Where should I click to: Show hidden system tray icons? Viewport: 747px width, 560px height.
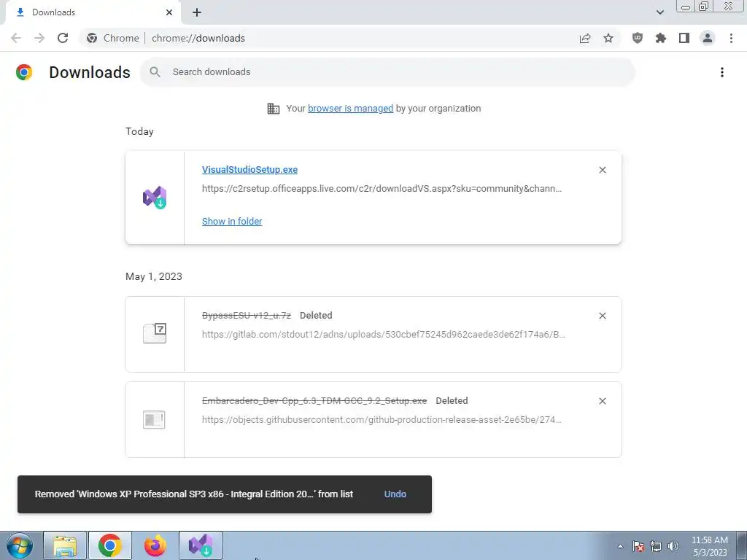tap(620, 546)
